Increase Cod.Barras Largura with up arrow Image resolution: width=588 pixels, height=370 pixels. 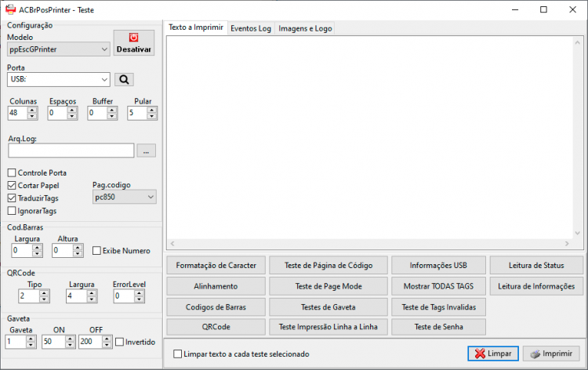click(37, 248)
